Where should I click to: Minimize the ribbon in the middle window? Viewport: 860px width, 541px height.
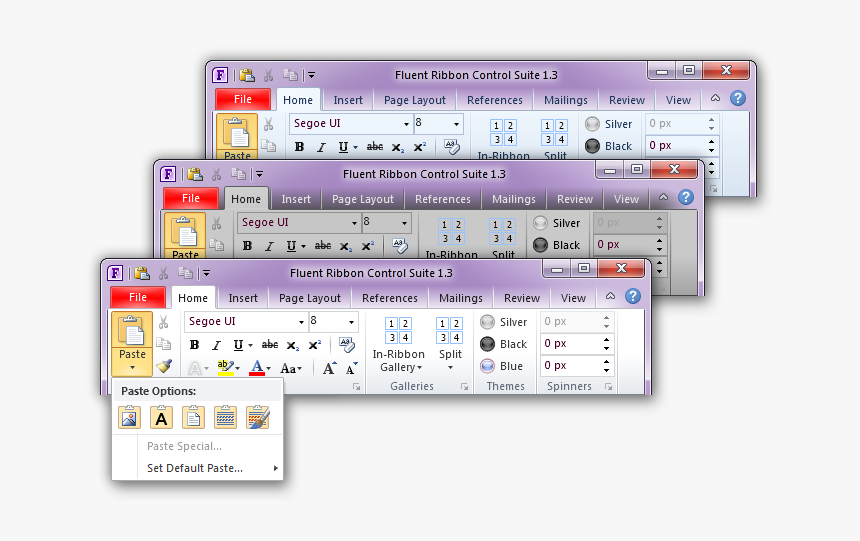tap(663, 198)
